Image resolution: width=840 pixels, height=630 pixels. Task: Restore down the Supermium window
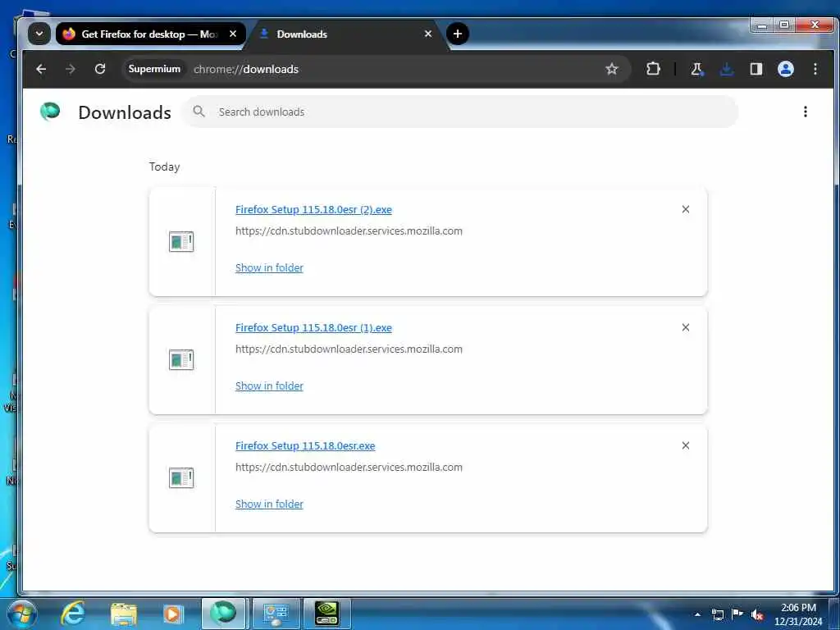tap(784, 25)
